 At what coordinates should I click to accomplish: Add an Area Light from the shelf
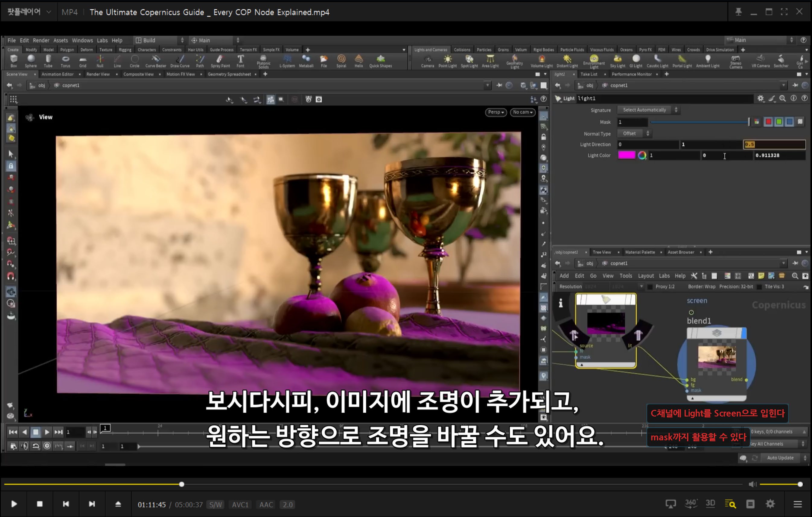tap(490, 61)
